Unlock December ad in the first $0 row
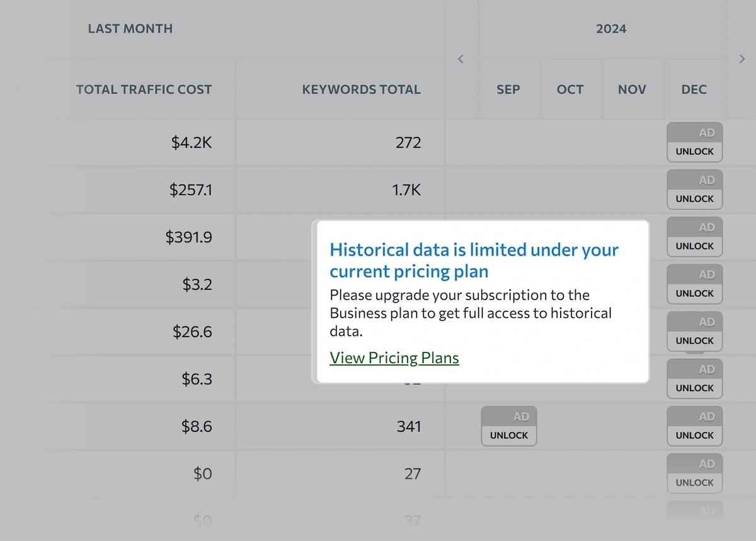This screenshot has height=541, width=756. 694,482
